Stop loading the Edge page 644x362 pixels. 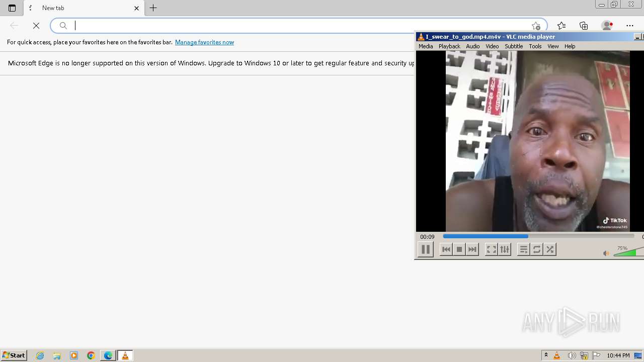pos(36,26)
